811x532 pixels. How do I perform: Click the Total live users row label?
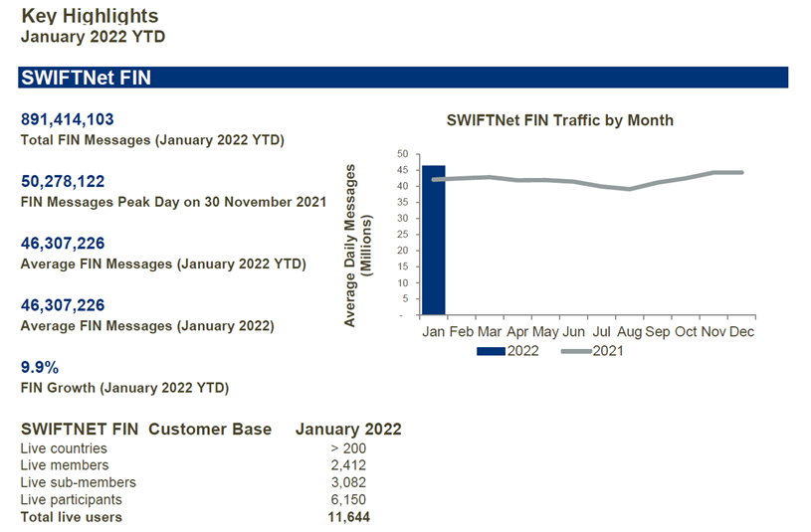72,517
